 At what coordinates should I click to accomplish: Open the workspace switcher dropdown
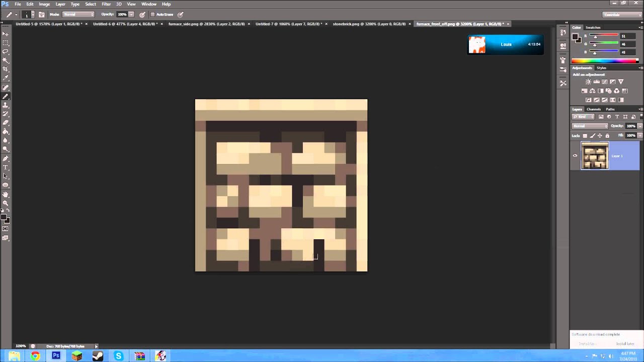622,15
